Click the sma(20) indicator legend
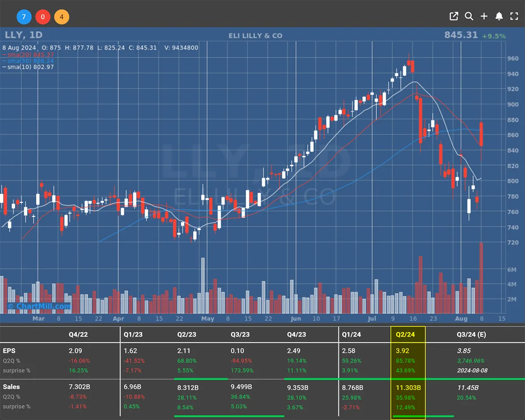The image size is (525, 420). point(28,55)
